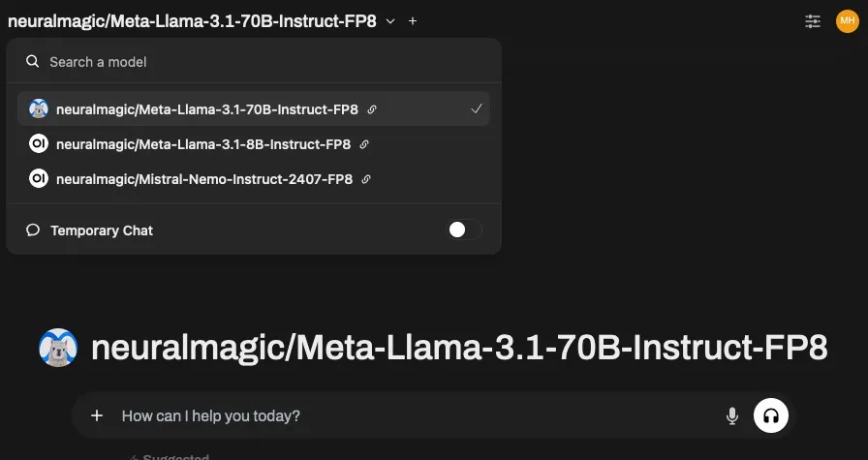Image resolution: width=868 pixels, height=460 pixels.
Task: Open the chat controls sliders icon
Action: pyautogui.click(x=813, y=20)
